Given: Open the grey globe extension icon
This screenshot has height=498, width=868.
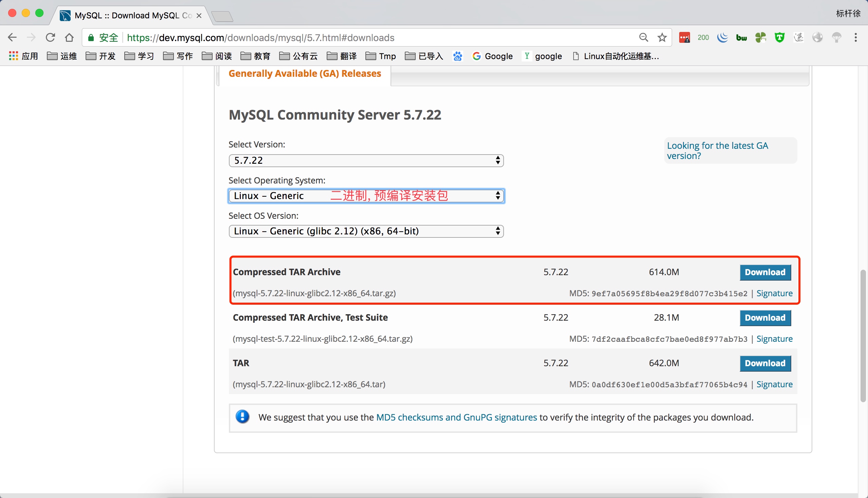Looking at the screenshot, I should coord(817,37).
